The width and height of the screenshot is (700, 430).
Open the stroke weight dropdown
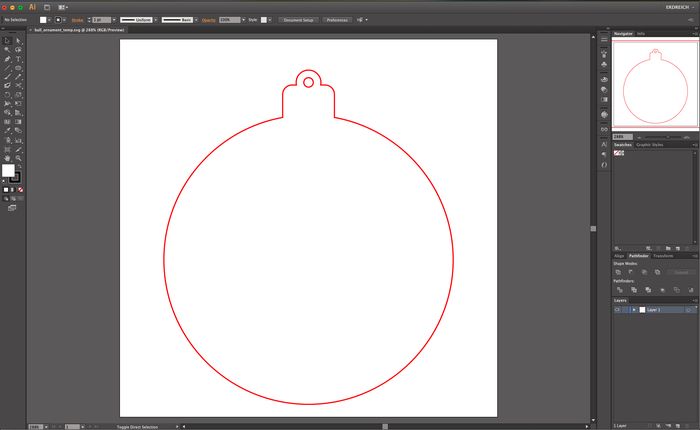(x=114, y=19)
